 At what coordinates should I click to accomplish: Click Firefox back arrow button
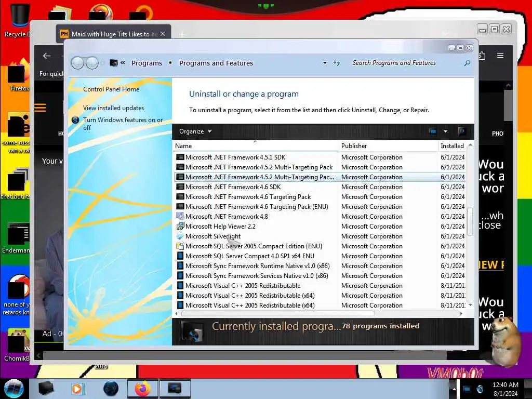[46, 56]
